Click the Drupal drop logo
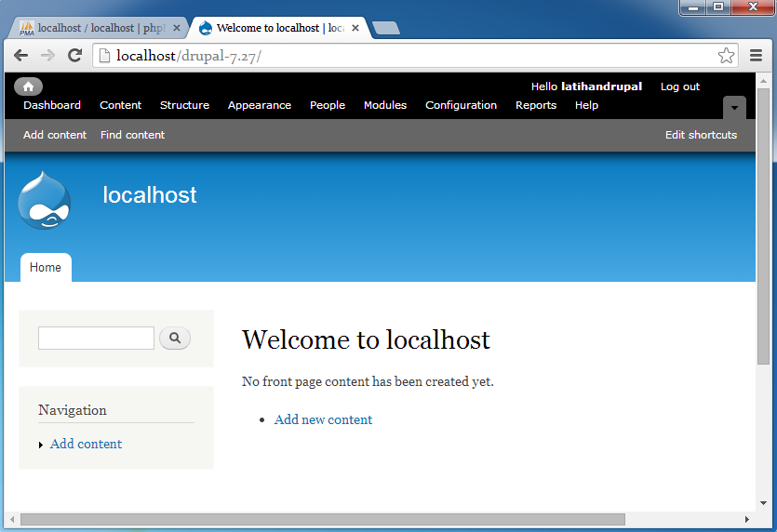The image size is (777, 532). pyautogui.click(x=45, y=200)
